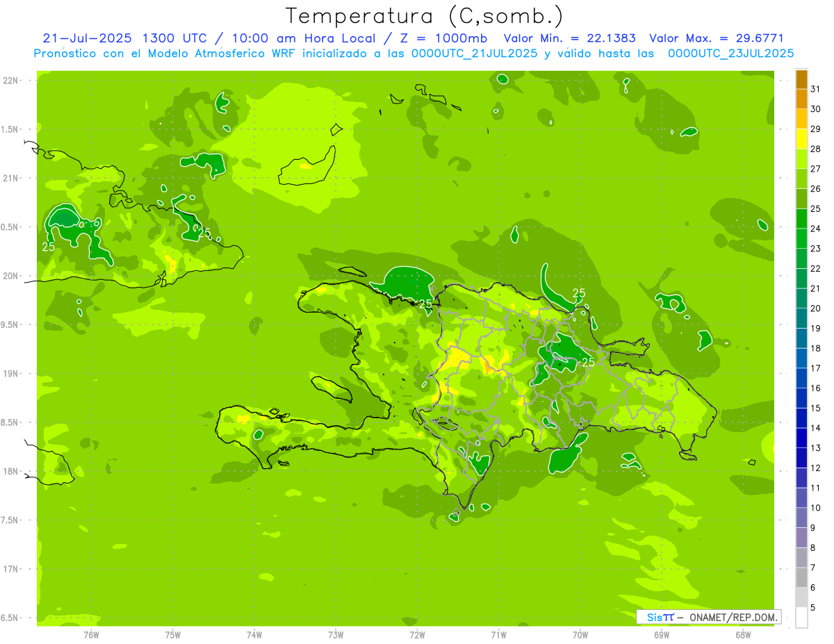Image resolution: width=834 pixels, height=644 pixels.
Task: Click the color scale value '14'
Action: point(816,428)
